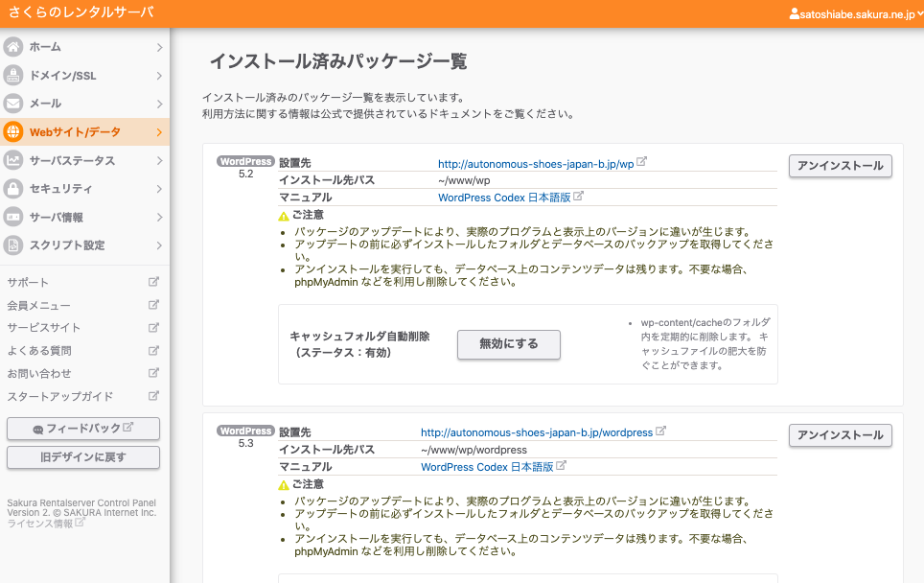924x583 pixels.
Task: Uninstall the WordPress 5.2 package
Action: [x=840, y=166]
